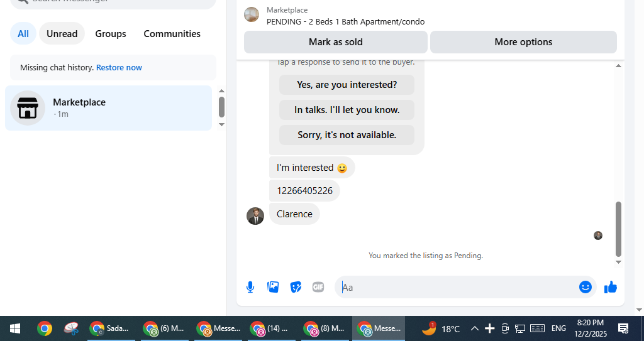Image resolution: width=644 pixels, height=341 pixels.
Task: Click conversation scroll up arrow
Action: pyautogui.click(x=619, y=66)
